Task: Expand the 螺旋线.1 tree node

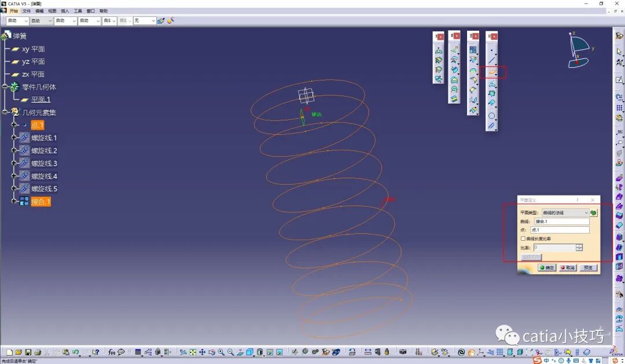Action: pyautogui.click(x=14, y=138)
